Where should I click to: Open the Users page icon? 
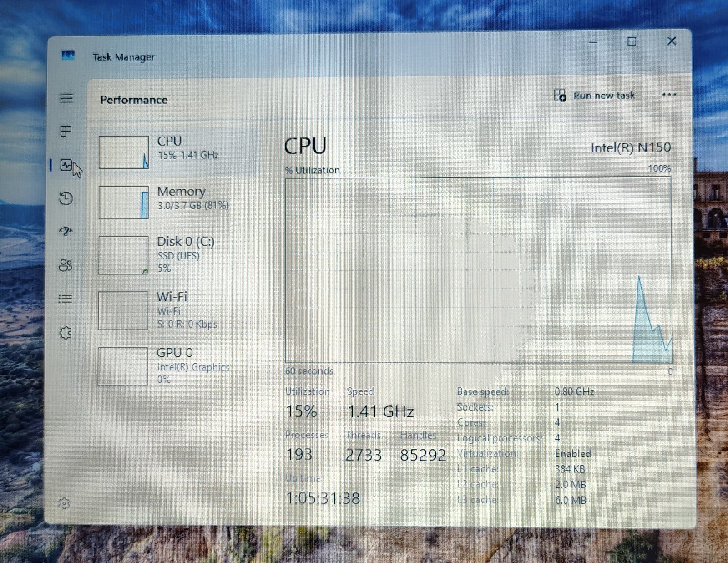66,265
